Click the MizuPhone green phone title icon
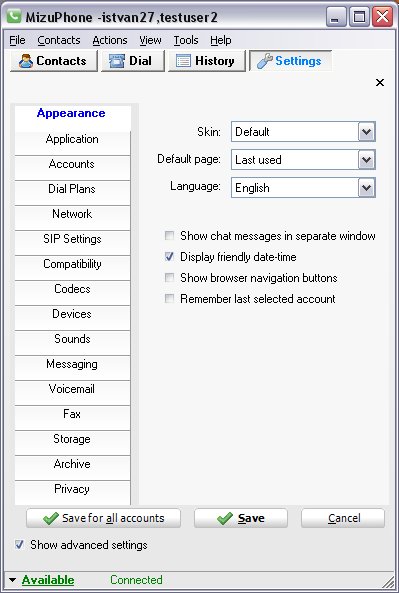The width and height of the screenshot is (399, 593). (14, 16)
